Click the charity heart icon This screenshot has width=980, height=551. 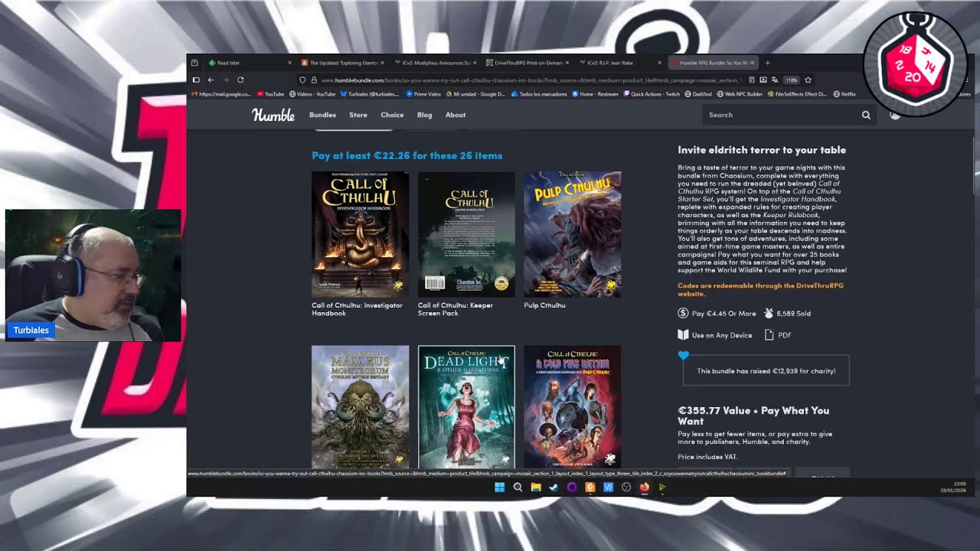coord(684,355)
